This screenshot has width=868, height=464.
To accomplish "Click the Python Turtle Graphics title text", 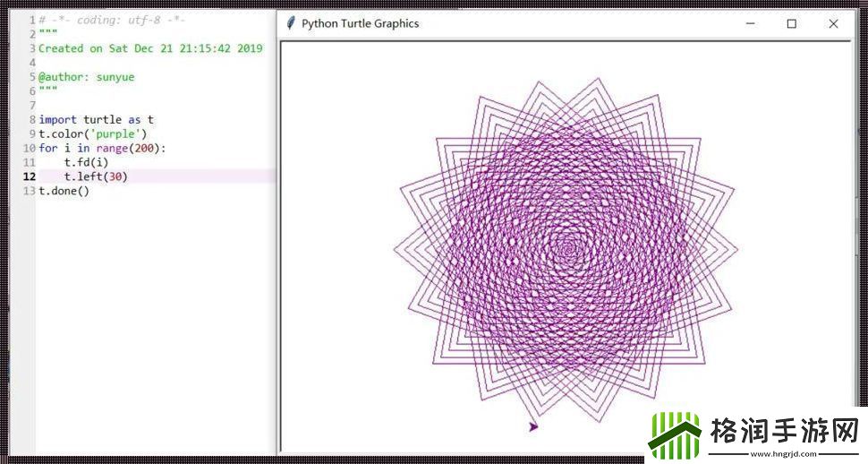I will pos(360,24).
